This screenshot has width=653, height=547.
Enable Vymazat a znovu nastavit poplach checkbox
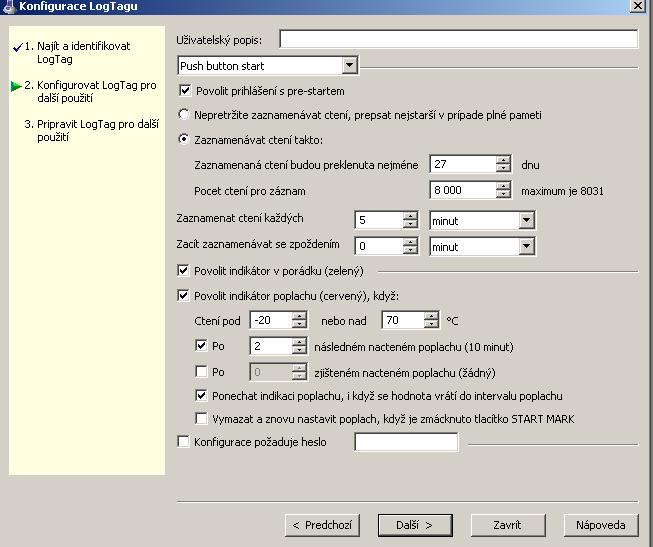click(x=201, y=418)
